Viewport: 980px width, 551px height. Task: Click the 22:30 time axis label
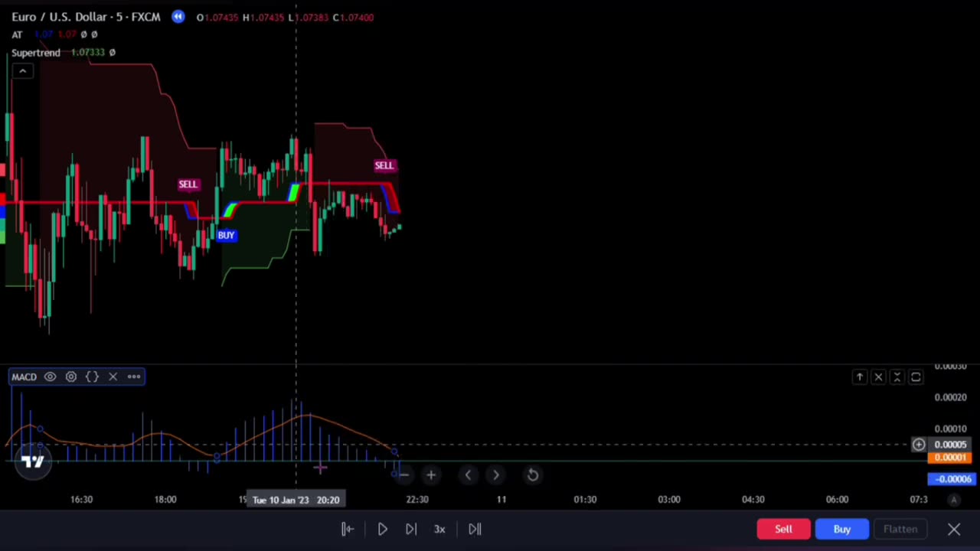(x=417, y=500)
